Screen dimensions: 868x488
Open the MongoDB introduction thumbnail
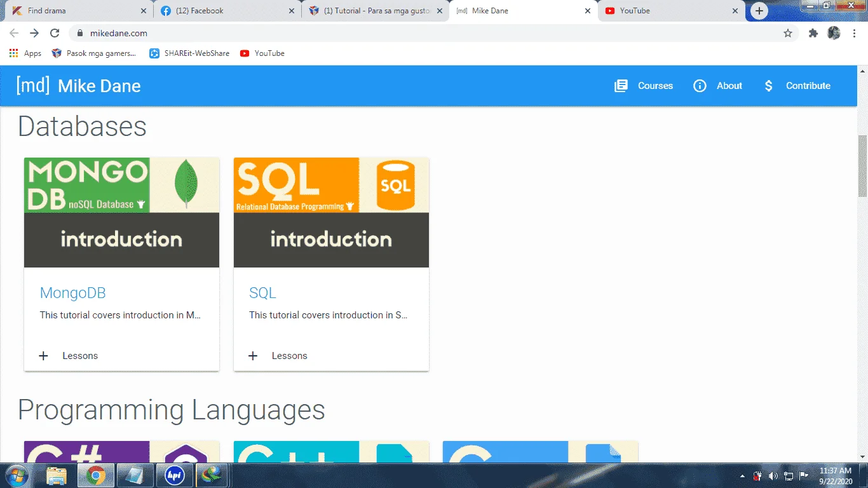coord(121,212)
